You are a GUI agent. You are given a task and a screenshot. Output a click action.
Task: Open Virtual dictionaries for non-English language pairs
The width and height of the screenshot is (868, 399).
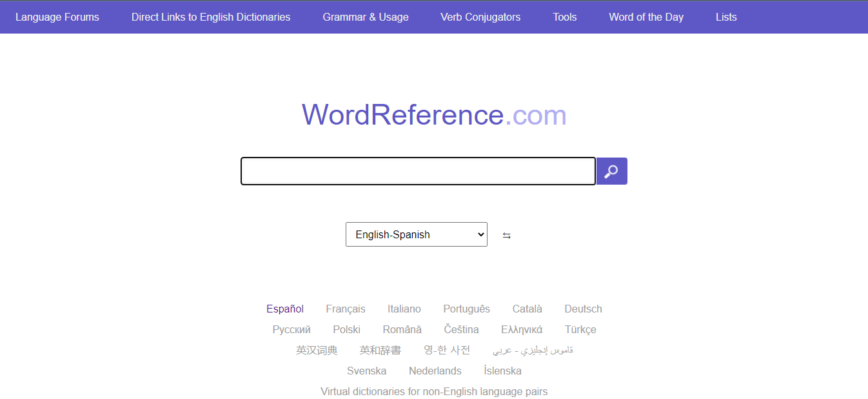click(434, 391)
